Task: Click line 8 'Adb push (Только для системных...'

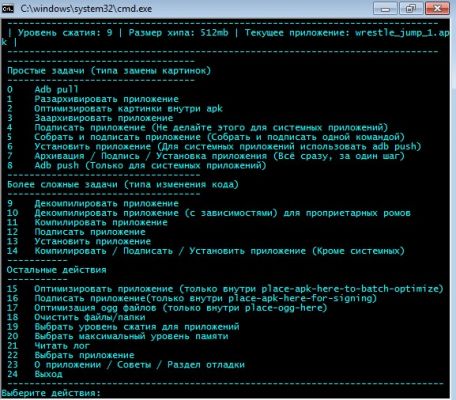Action: coord(137,166)
